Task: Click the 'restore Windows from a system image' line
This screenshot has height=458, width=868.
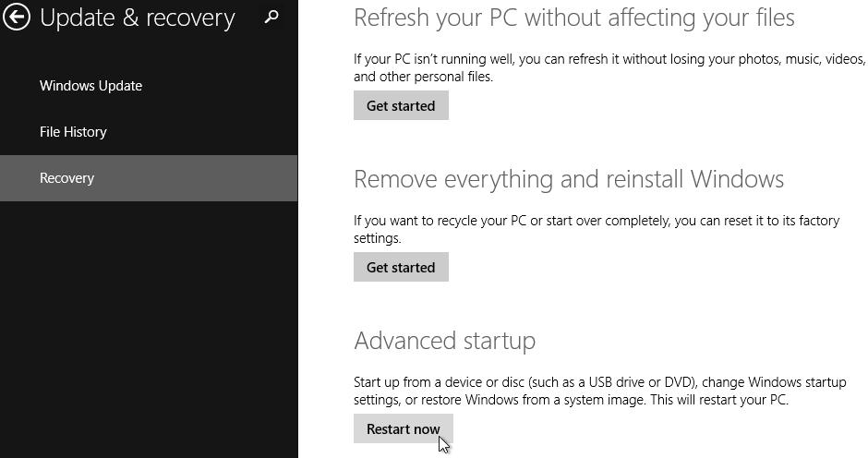Action: 570,401
